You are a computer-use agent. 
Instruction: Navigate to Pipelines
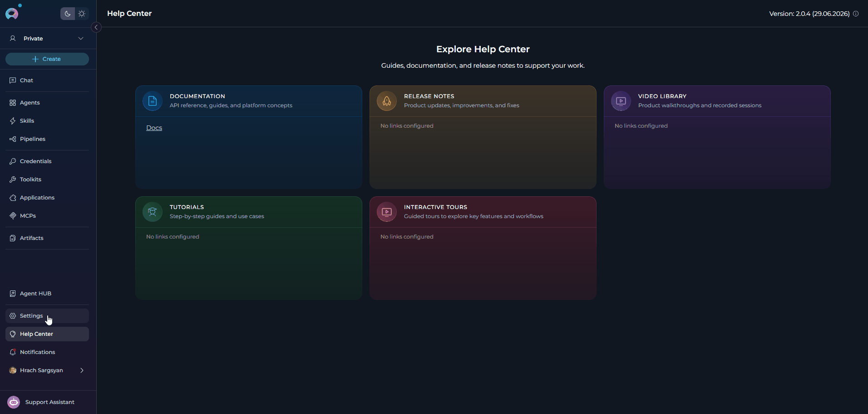pos(47,139)
